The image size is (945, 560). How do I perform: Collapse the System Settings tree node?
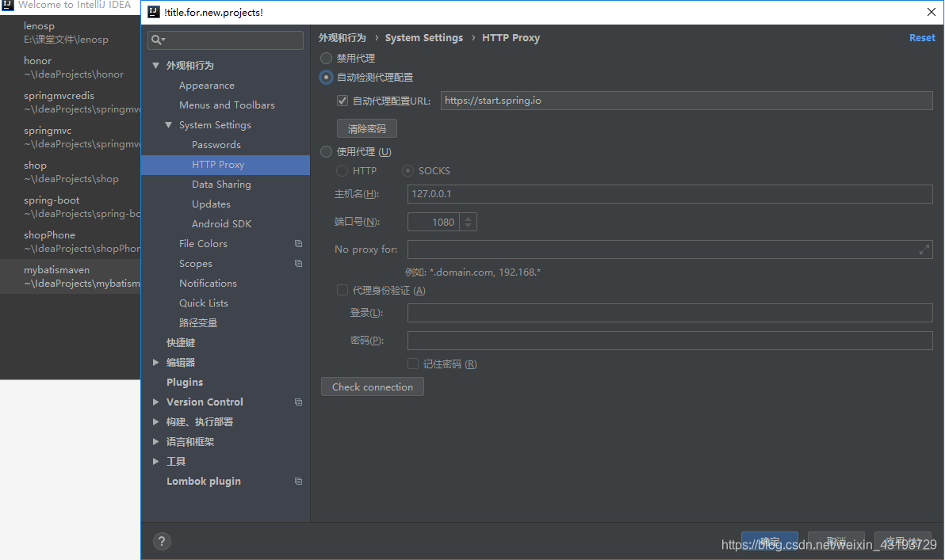pyautogui.click(x=169, y=125)
